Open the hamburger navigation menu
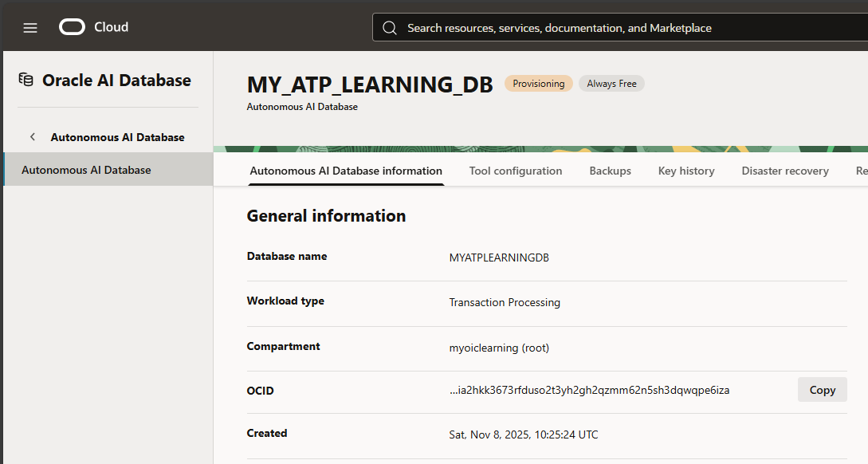Image resolution: width=868 pixels, height=464 pixels. coord(30,28)
